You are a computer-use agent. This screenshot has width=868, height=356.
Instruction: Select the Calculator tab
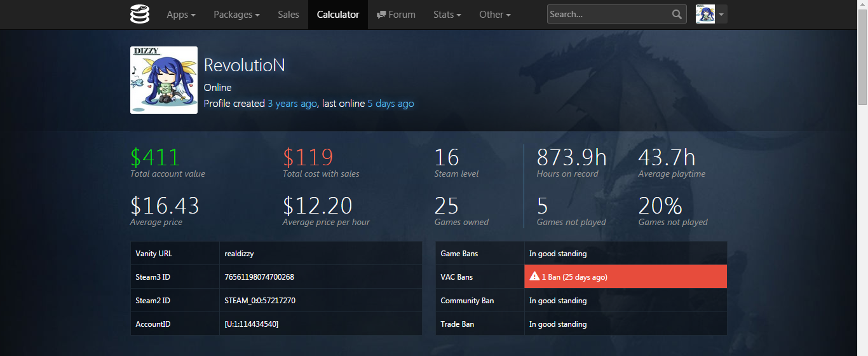click(x=338, y=14)
